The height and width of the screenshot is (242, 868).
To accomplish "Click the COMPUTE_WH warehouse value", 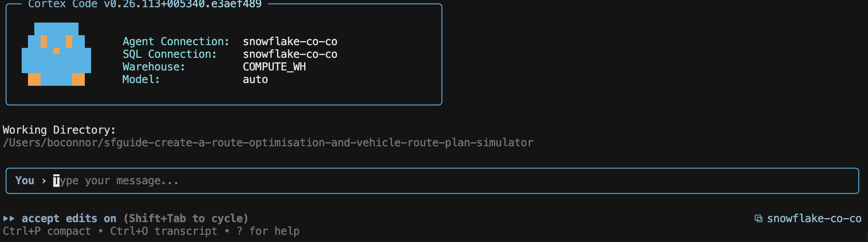I will tap(274, 67).
